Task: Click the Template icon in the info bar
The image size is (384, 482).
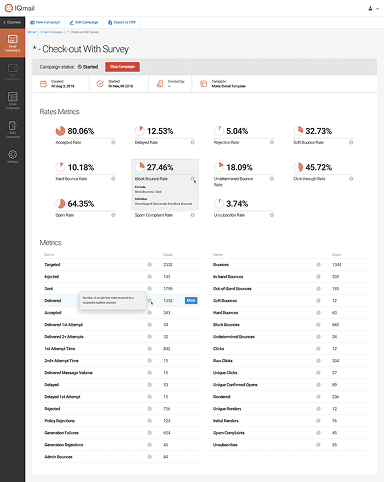Action: coord(203,84)
